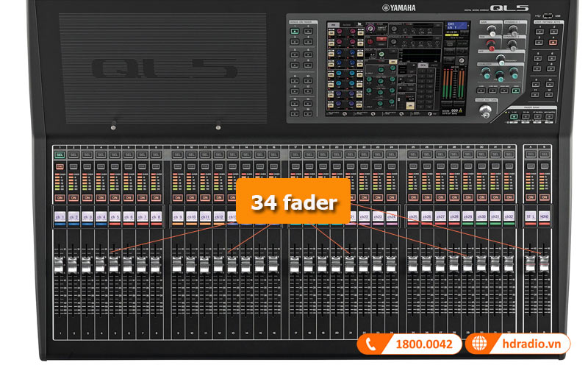
Task: Touch the channel 6 fader cap
Action: [x=127, y=264]
